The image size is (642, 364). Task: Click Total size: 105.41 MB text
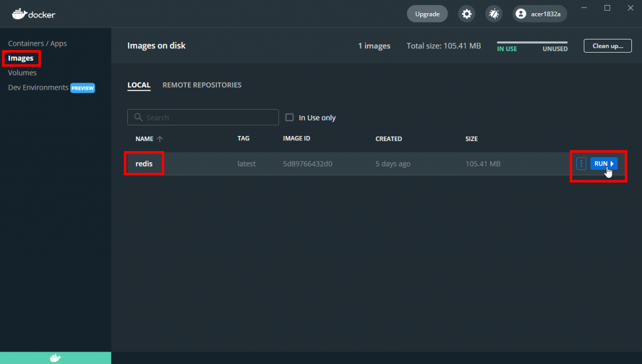(443, 46)
